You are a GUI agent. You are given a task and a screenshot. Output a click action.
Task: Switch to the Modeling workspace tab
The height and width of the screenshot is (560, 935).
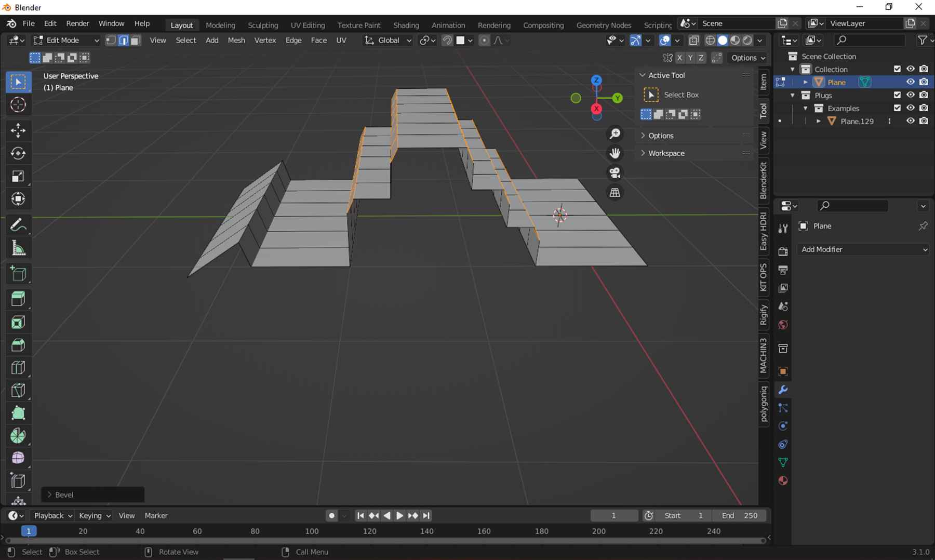[220, 25]
